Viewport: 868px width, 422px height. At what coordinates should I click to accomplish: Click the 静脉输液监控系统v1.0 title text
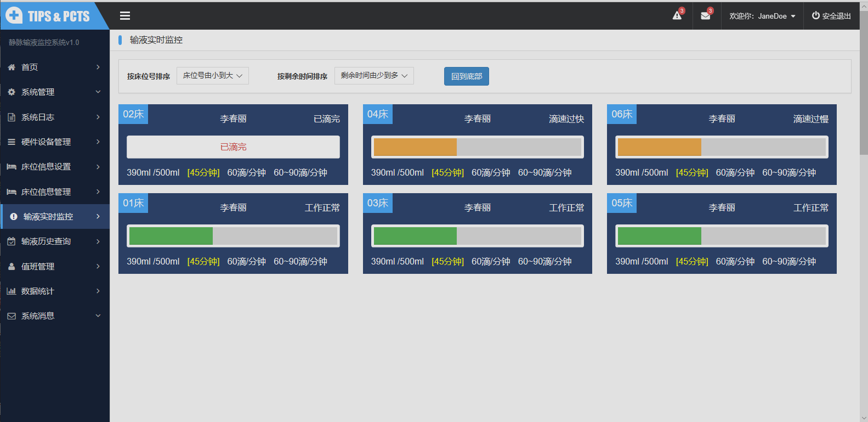tap(44, 42)
